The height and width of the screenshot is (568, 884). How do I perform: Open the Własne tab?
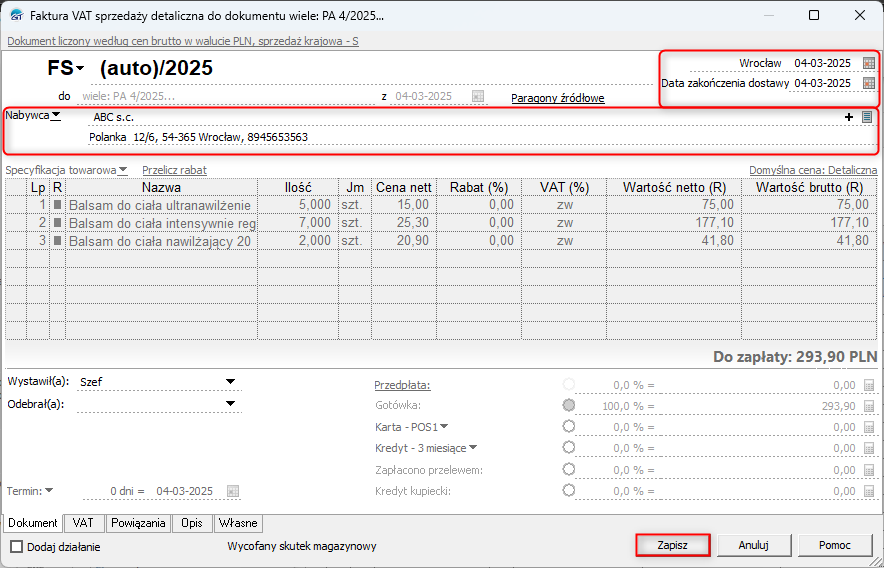(x=238, y=523)
